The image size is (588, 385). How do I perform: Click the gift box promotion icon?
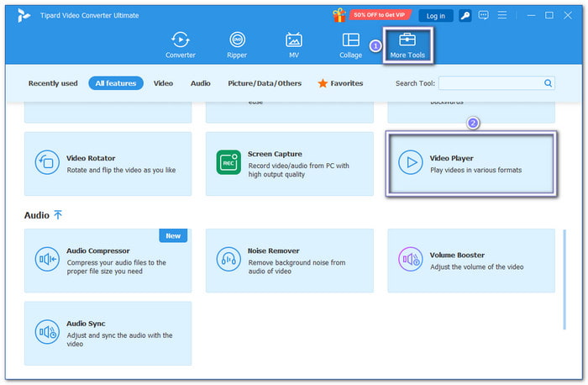(339, 15)
